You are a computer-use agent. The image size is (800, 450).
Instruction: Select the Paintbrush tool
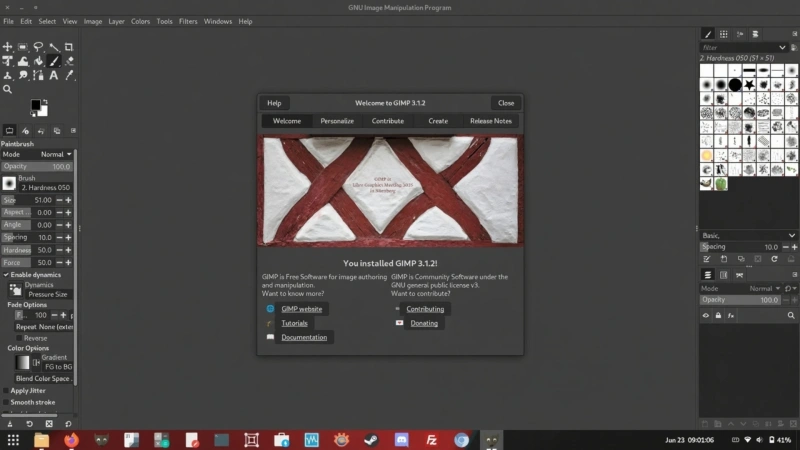tap(54, 61)
